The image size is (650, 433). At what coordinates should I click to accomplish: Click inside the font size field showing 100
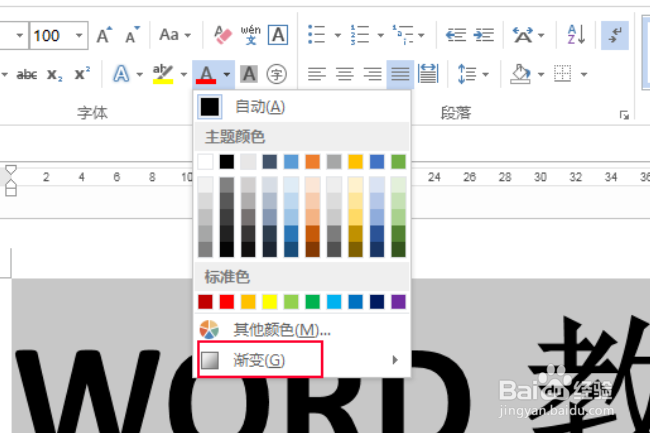click(51, 35)
